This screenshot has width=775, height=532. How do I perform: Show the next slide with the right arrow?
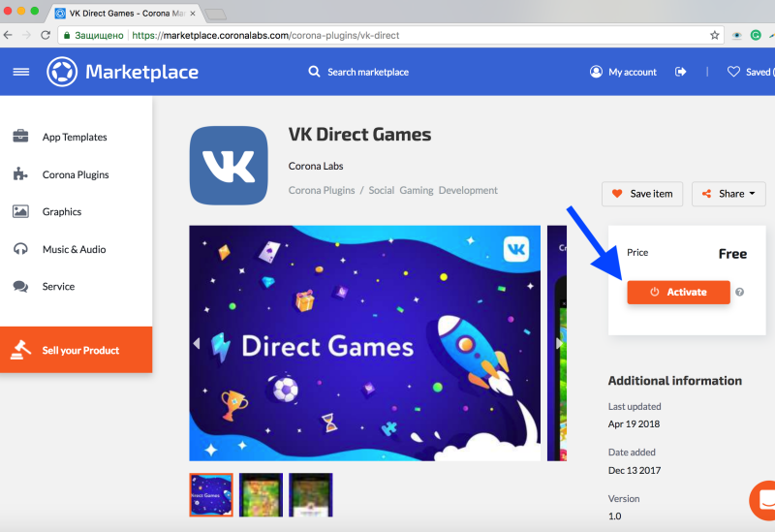560,343
